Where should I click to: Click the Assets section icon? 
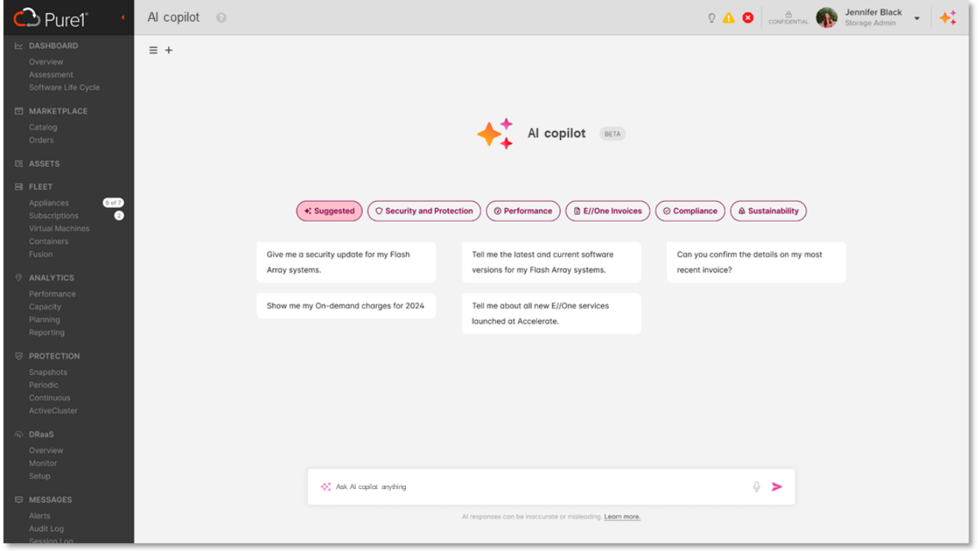click(19, 164)
